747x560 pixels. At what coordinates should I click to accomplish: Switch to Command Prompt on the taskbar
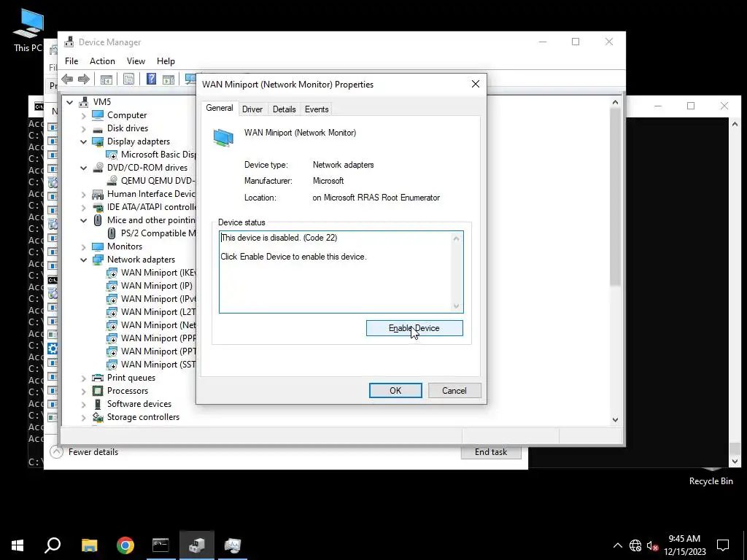[160, 545]
